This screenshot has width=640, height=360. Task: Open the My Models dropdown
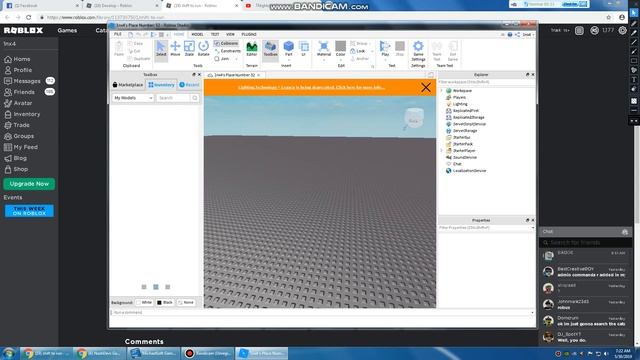pos(133,98)
